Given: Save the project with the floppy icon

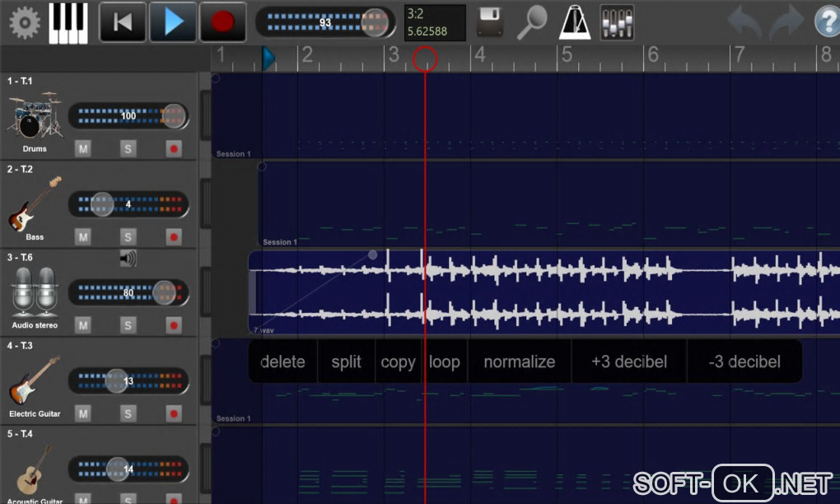Looking at the screenshot, I should (490, 22).
